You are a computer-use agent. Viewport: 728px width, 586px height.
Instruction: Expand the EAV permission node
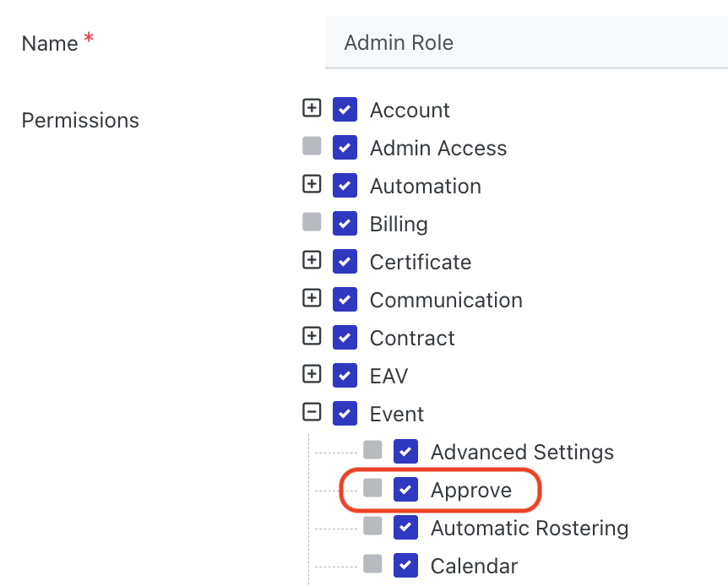coord(312,374)
